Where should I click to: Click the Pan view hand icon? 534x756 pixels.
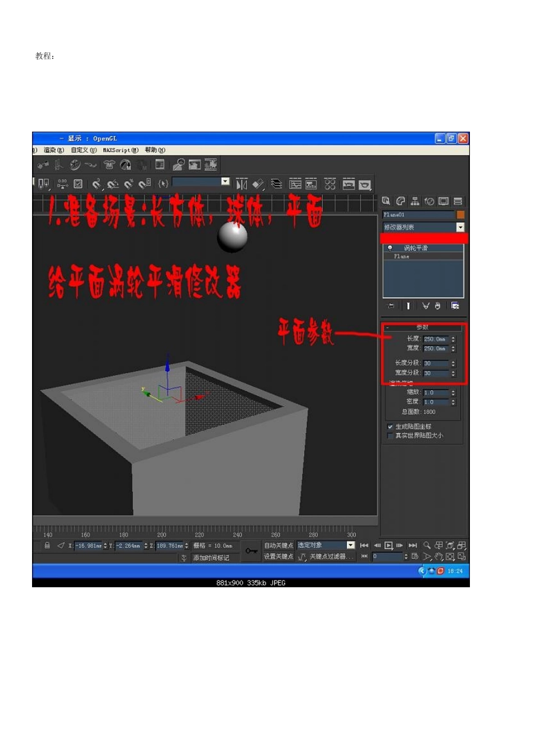coord(438,556)
